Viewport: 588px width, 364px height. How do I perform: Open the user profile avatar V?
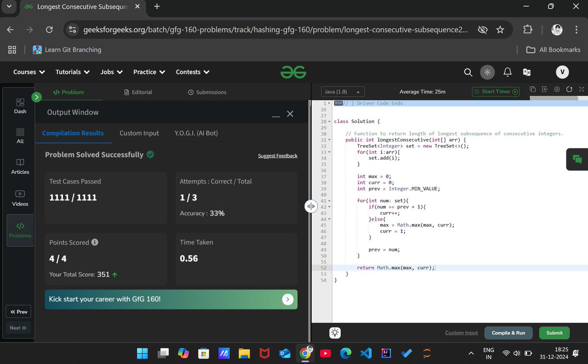pyautogui.click(x=562, y=72)
